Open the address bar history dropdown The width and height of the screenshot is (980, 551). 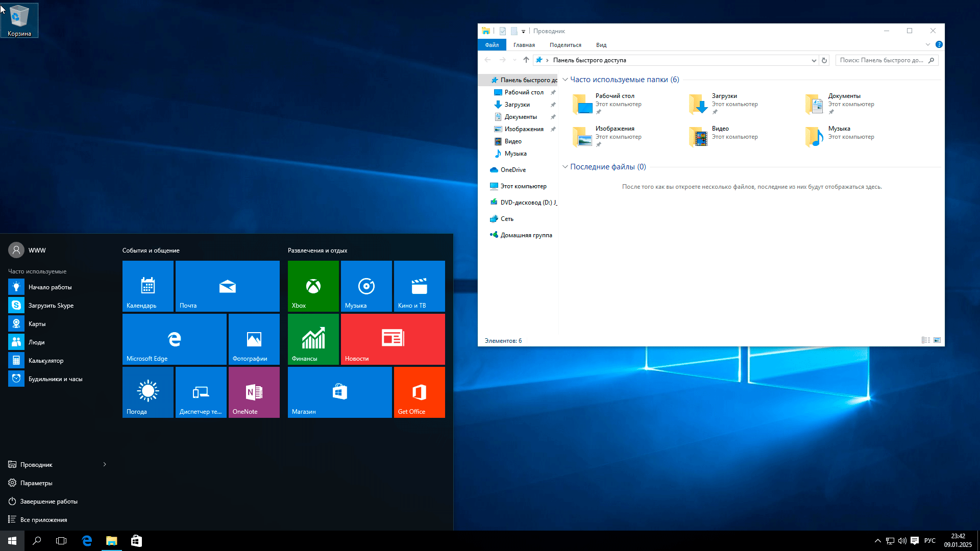click(814, 60)
